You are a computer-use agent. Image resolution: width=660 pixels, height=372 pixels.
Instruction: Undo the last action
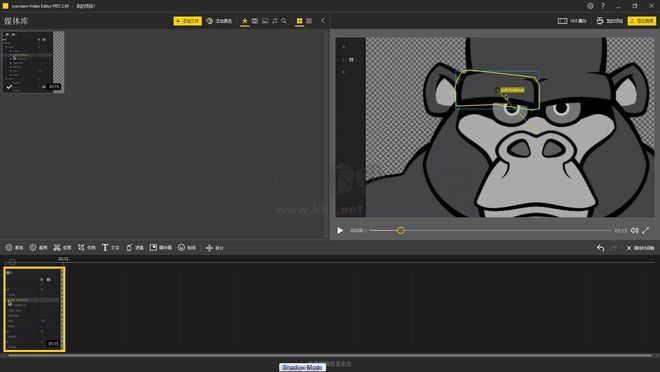600,248
